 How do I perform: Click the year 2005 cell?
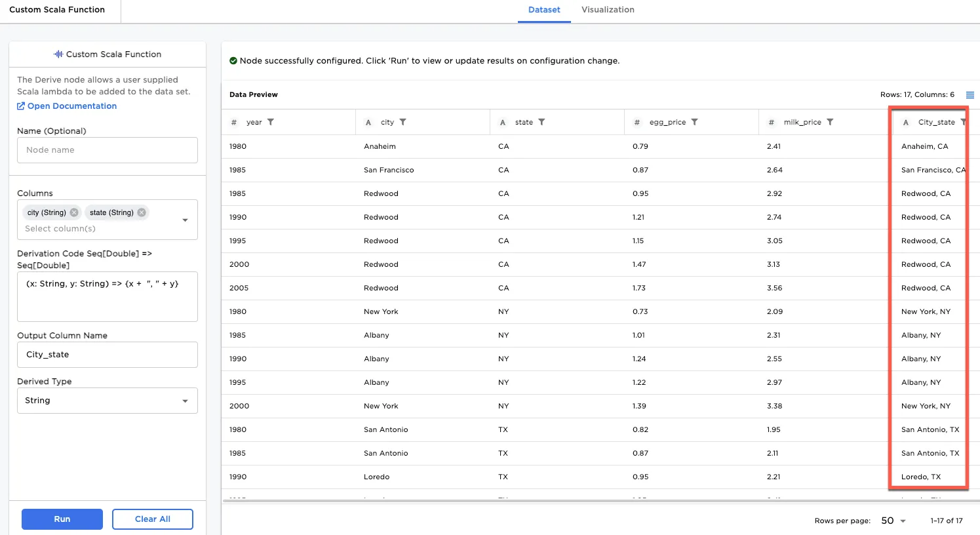[239, 288]
